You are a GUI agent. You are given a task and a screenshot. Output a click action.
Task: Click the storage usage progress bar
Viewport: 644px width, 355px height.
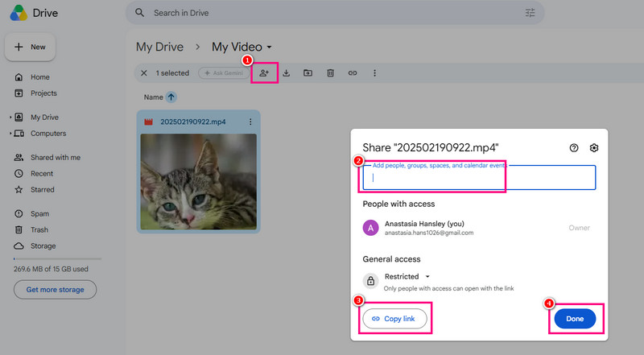coord(57,259)
